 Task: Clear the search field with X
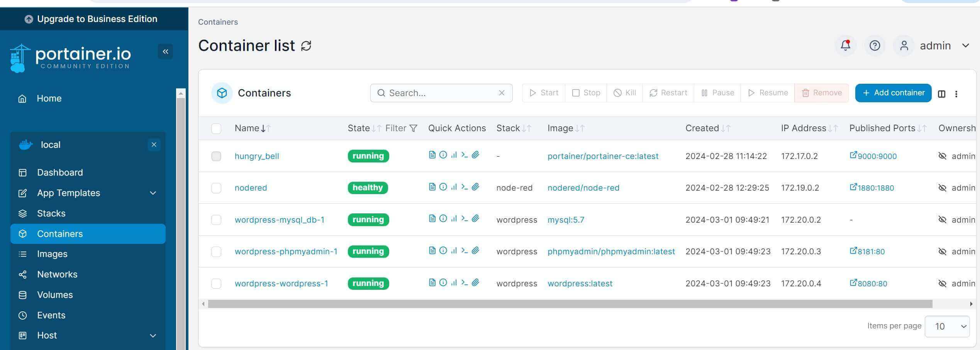click(502, 93)
